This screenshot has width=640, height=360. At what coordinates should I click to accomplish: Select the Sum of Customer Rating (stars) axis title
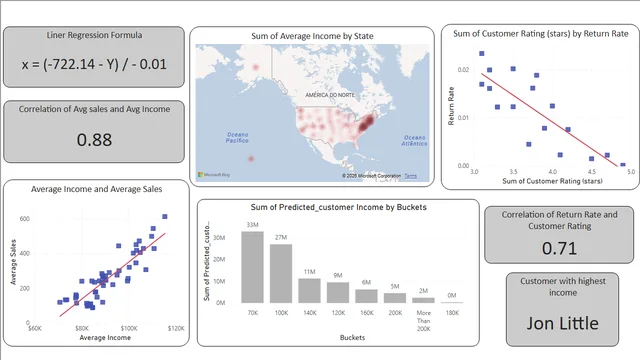pyautogui.click(x=552, y=181)
